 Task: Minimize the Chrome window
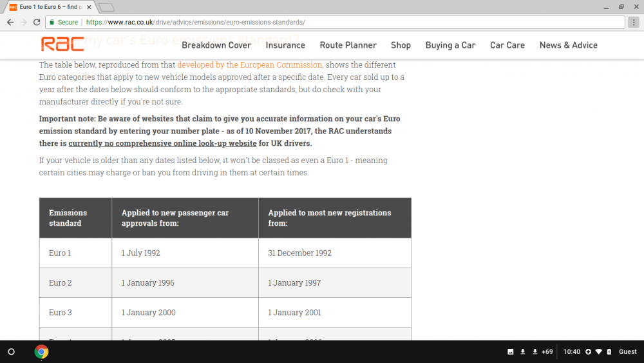[606, 7]
